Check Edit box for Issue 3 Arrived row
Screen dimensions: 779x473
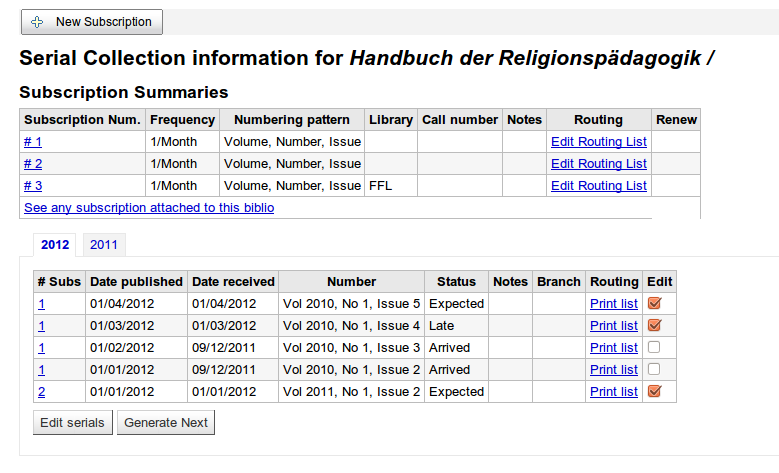655,347
